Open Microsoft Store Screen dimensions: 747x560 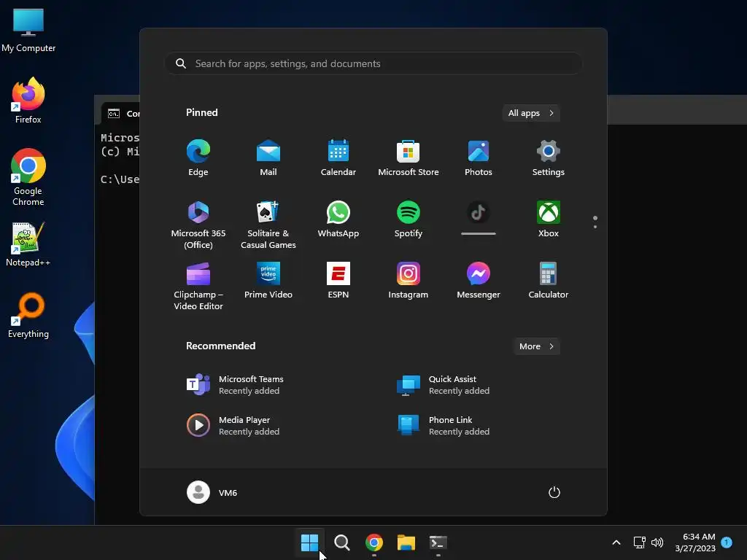point(409,157)
